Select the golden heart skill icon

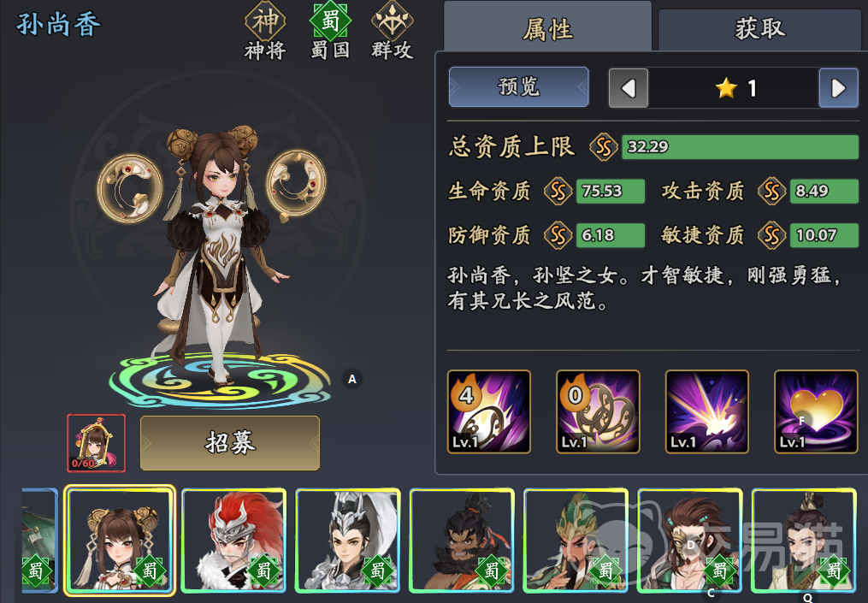click(816, 412)
